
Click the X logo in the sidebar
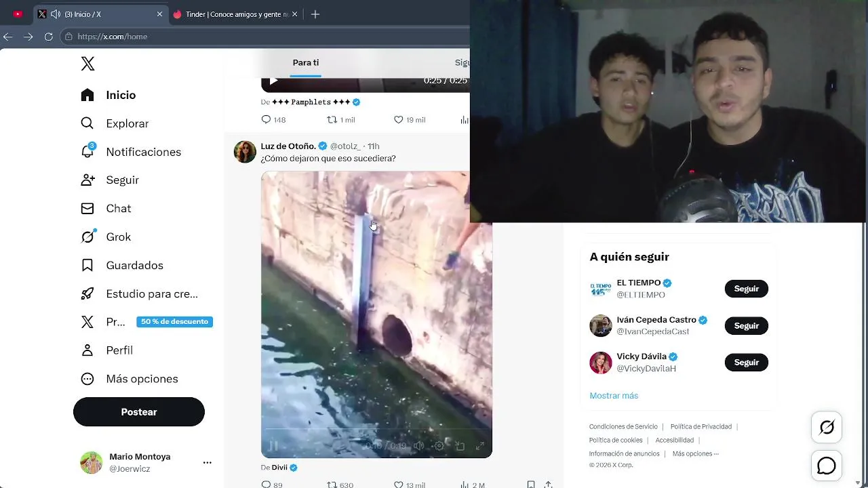tap(88, 64)
